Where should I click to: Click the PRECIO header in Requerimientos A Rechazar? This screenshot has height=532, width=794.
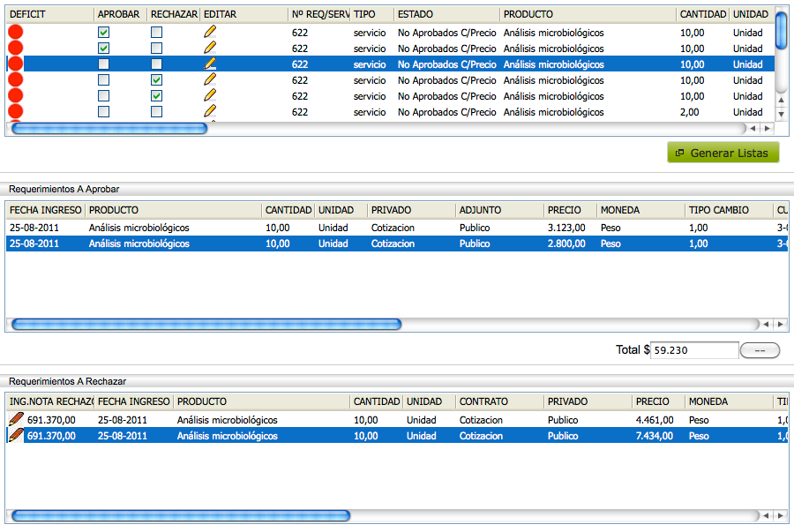[x=658, y=401]
